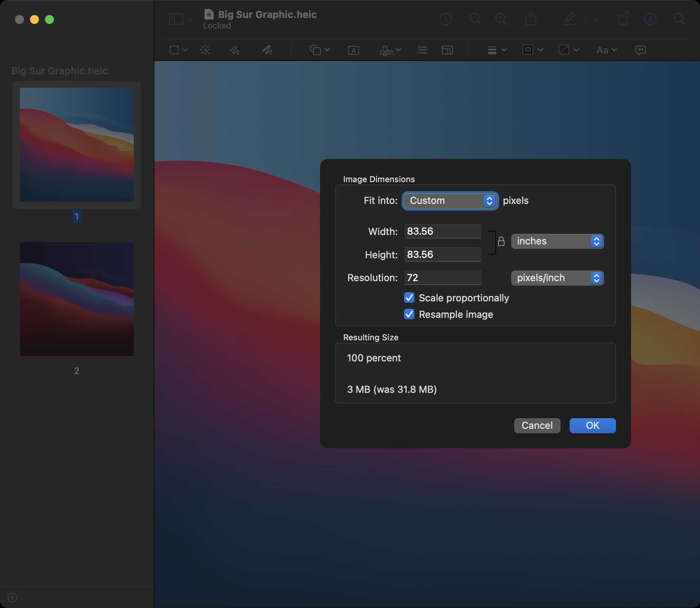Open Adjust Color sliders panel
Screen dimensions: 700x608
coord(422,50)
